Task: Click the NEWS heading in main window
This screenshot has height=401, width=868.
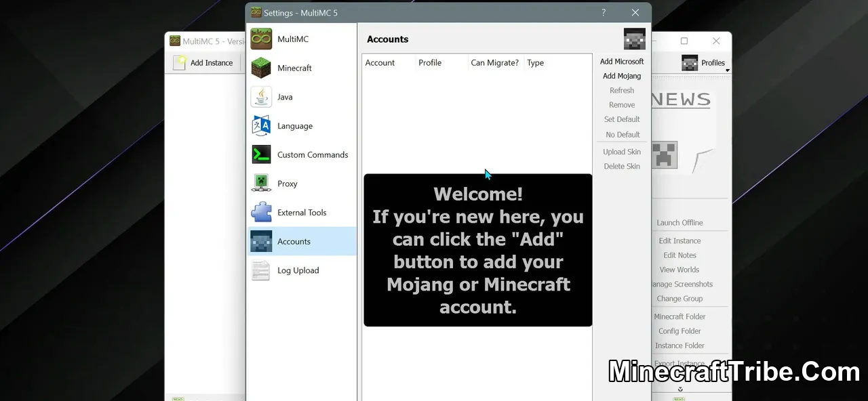Action: [x=680, y=100]
